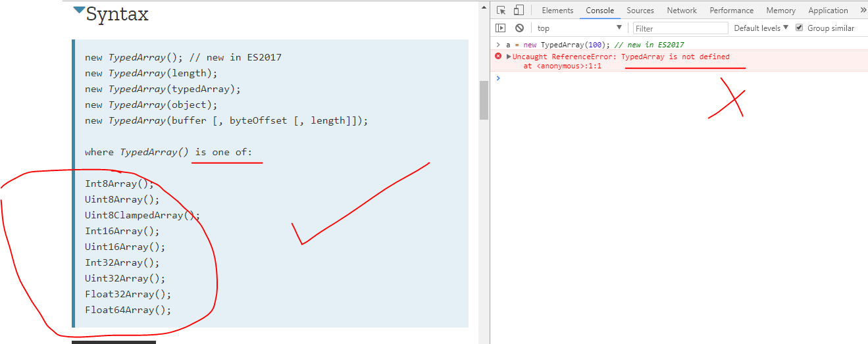Image resolution: width=868 pixels, height=344 pixels.
Task: Click the 'new TypedArray(typedArray);' line
Action: pyautogui.click(x=163, y=89)
